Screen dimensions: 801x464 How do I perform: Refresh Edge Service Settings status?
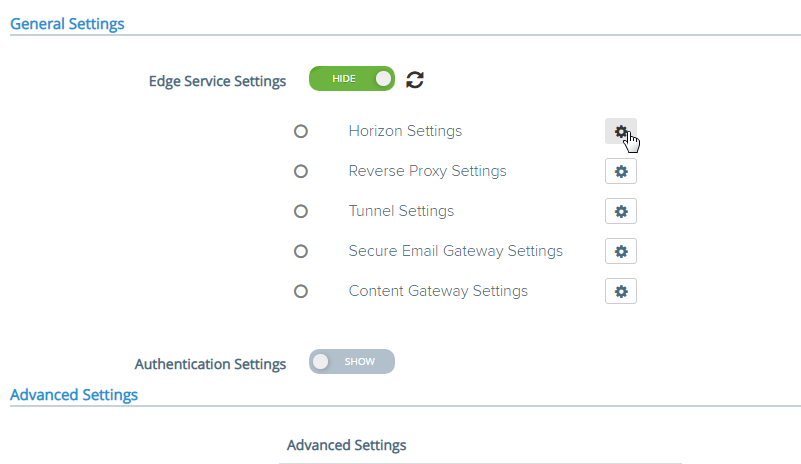click(415, 80)
